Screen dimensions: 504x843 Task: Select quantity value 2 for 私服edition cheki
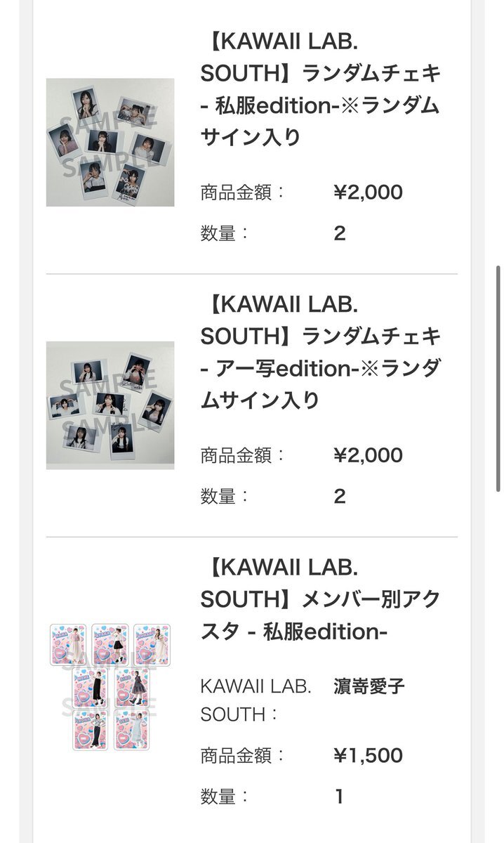point(340,233)
